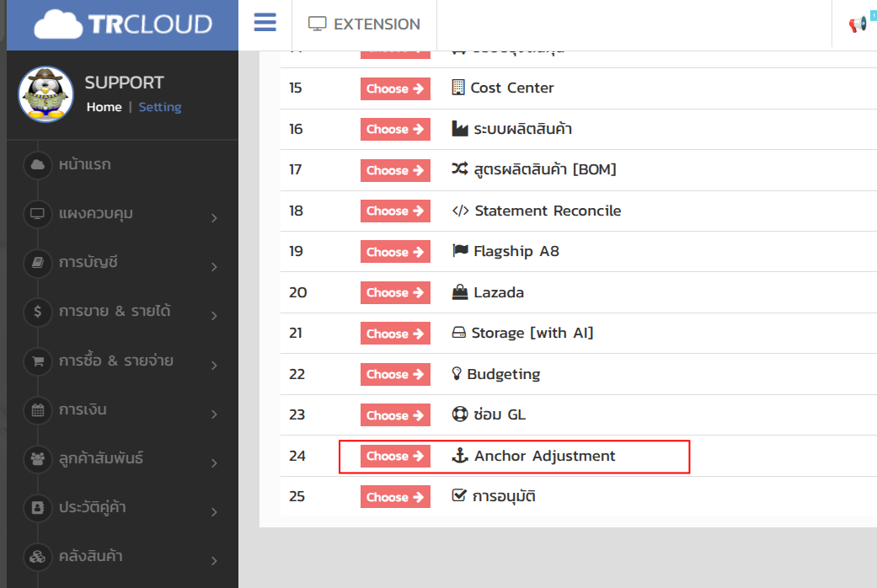Screen dimensions: 877x588
Task: Expand the การขาย & รายได้ chevron
Action: pos(214,316)
